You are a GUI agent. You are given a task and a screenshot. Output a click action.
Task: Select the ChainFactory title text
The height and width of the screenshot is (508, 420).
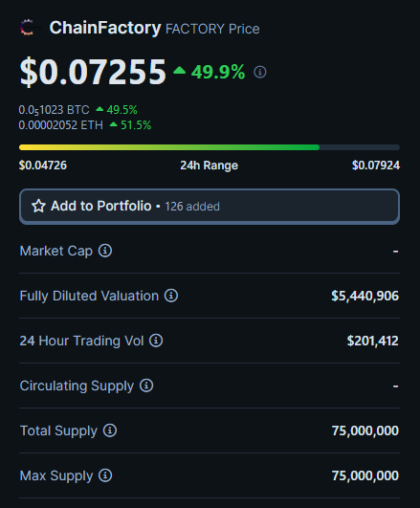click(x=105, y=28)
